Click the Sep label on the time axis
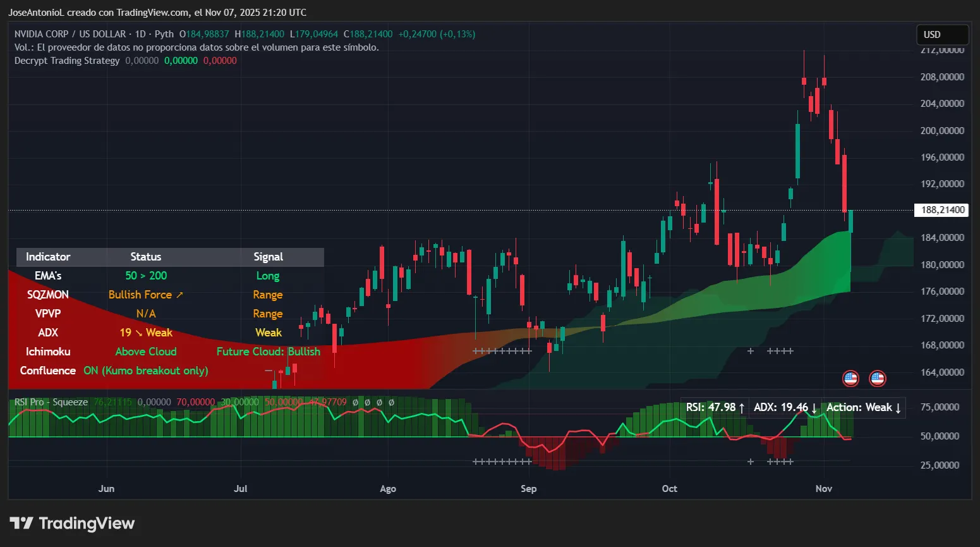This screenshot has height=547, width=980. point(528,489)
